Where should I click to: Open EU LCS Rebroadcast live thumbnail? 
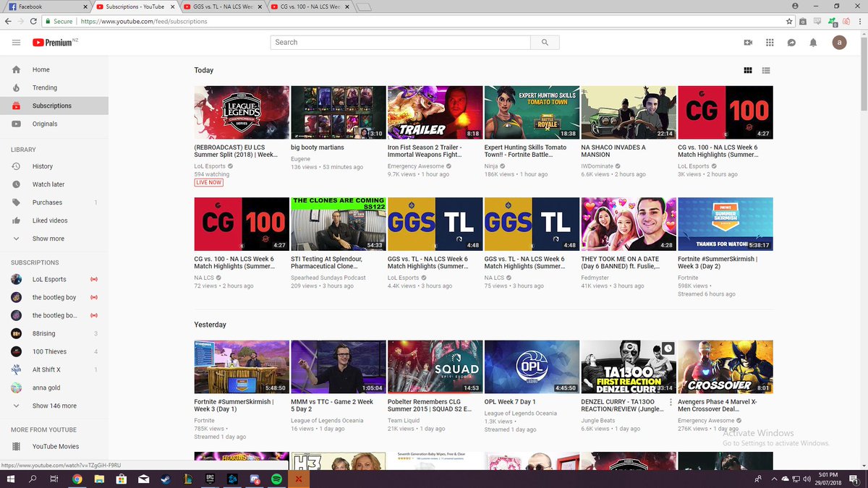click(x=242, y=113)
